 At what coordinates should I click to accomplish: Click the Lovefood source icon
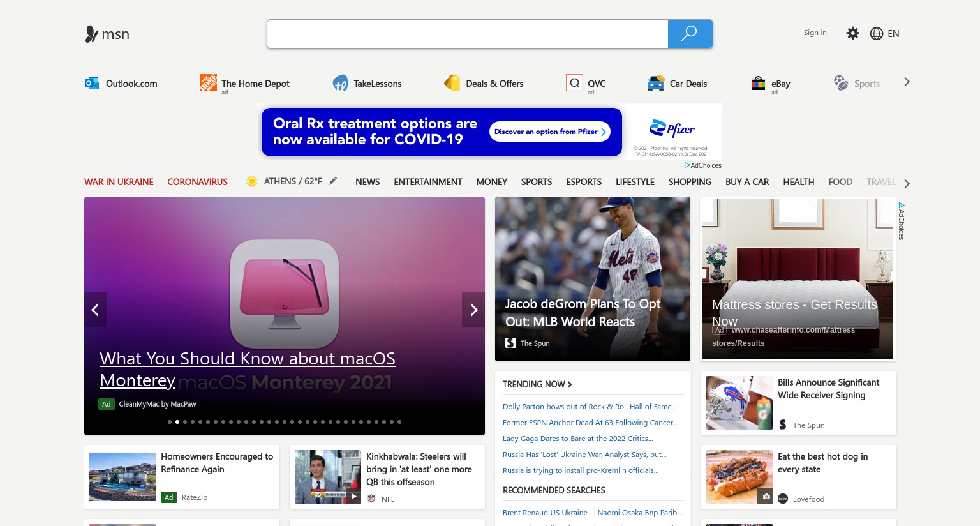(783, 499)
